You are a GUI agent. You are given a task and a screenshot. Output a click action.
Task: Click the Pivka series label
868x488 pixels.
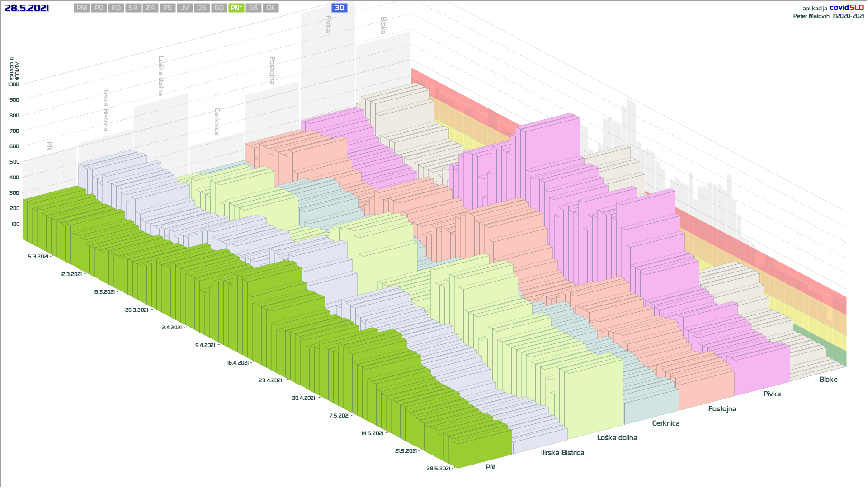coord(772,394)
